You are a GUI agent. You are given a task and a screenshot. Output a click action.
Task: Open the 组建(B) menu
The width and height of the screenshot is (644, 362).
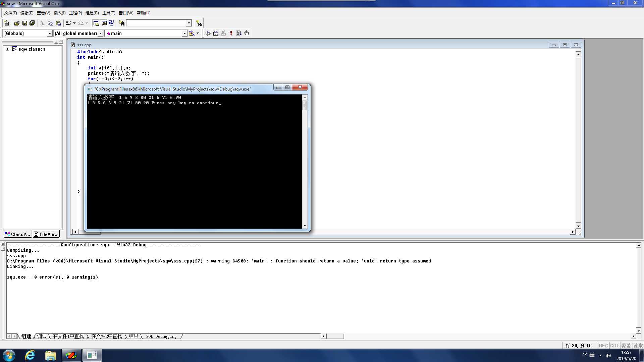(x=92, y=13)
